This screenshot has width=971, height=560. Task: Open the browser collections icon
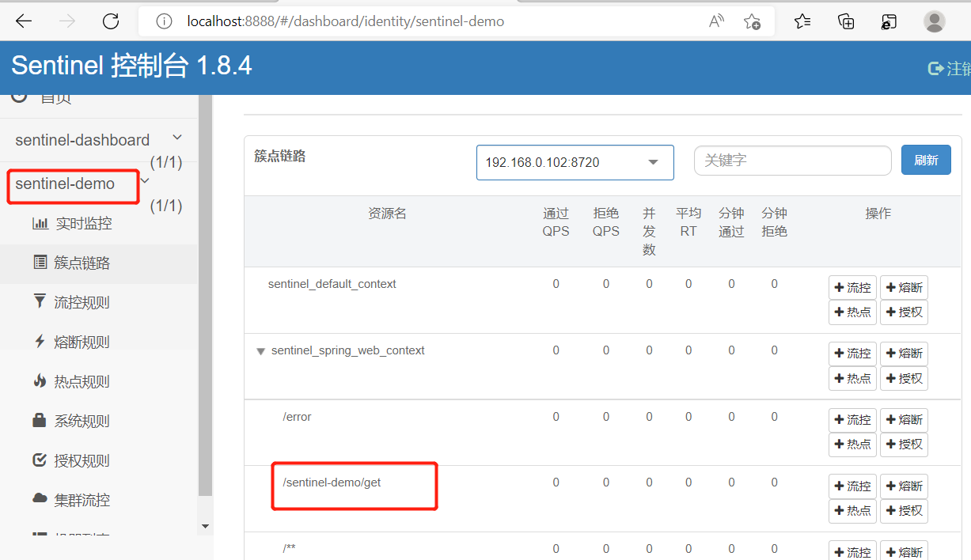[x=846, y=21]
